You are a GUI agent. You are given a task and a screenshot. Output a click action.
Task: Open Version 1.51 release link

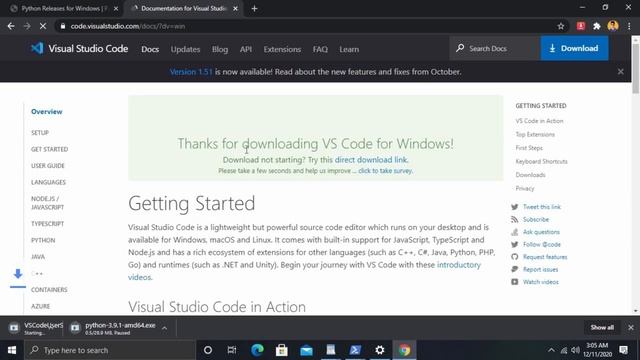pyautogui.click(x=191, y=71)
